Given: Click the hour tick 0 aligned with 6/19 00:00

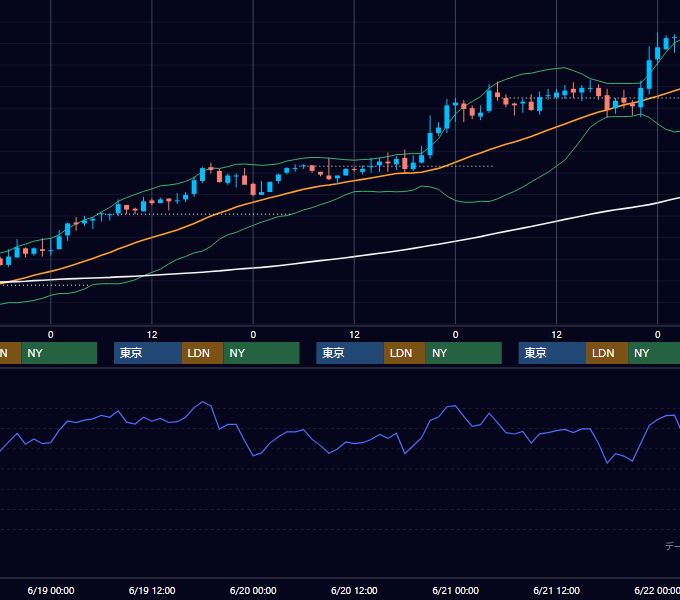Looking at the screenshot, I should click(x=51, y=335).
